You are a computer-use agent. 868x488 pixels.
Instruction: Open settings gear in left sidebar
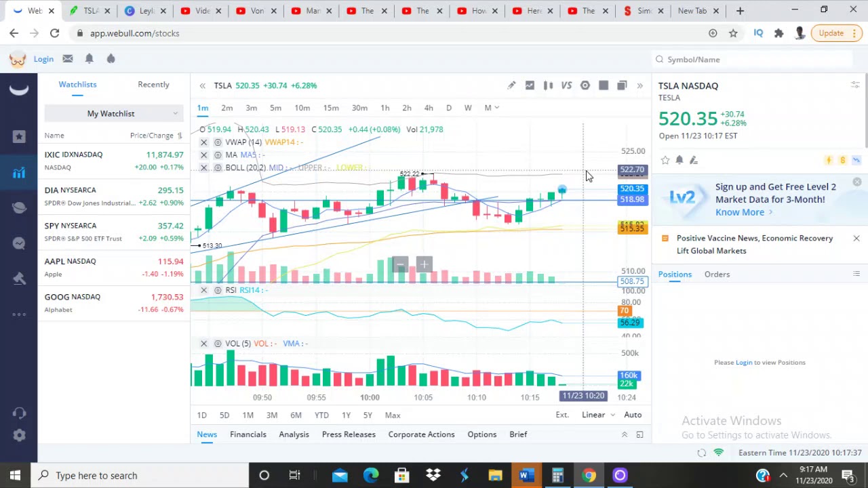(19, 436)
